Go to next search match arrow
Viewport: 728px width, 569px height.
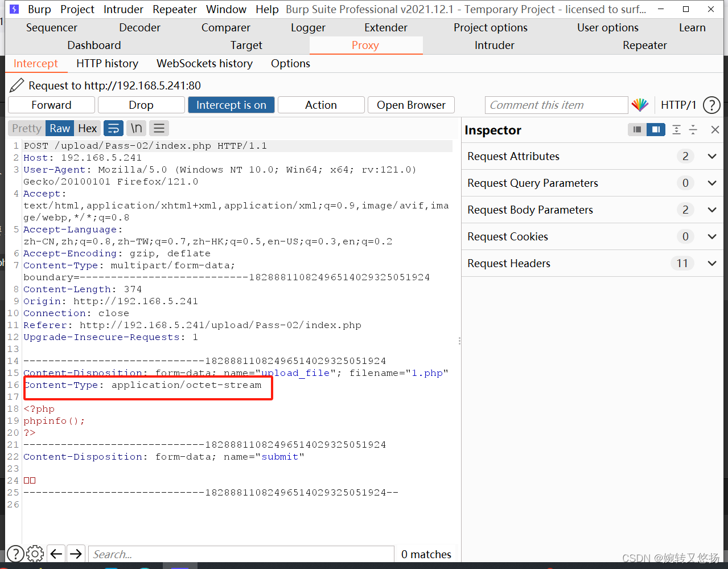point(76,554)
